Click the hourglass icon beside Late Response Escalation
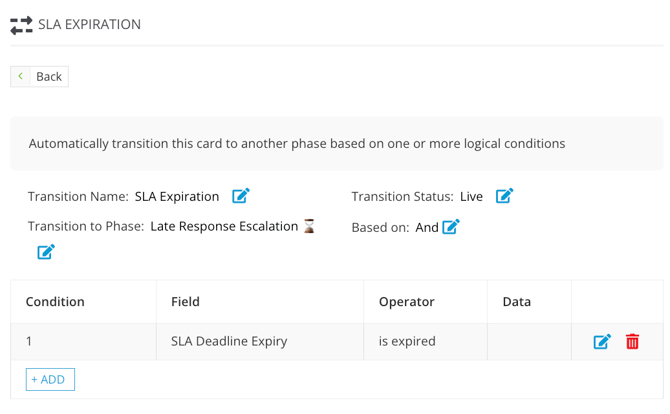670x414 pixels. point(309,226)
